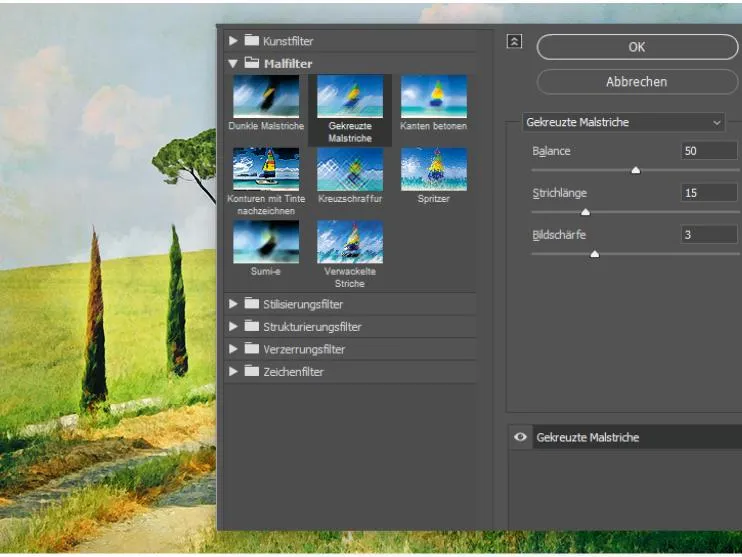Click the Abbrechen button

(x=637, y=81)
